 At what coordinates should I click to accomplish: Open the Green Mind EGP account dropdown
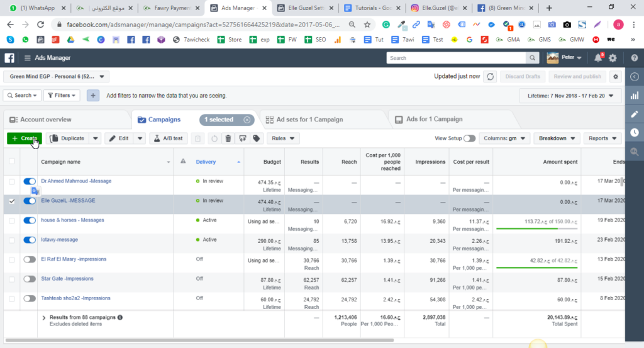pos(56,76)
